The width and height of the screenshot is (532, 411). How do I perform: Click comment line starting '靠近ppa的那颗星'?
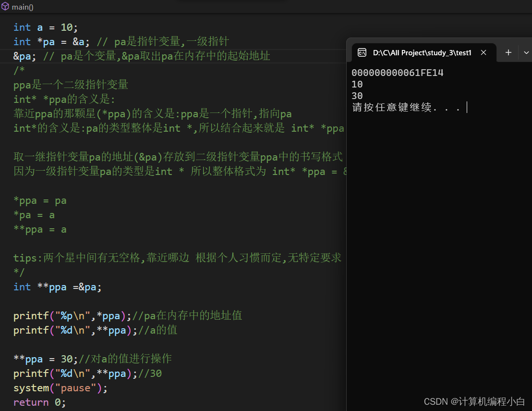[x=152, y=114]
